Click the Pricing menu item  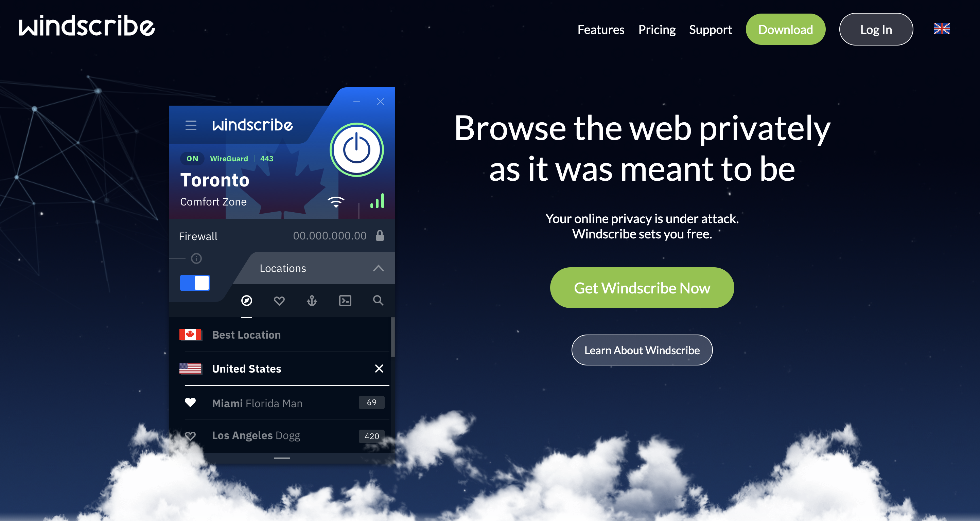656,29
